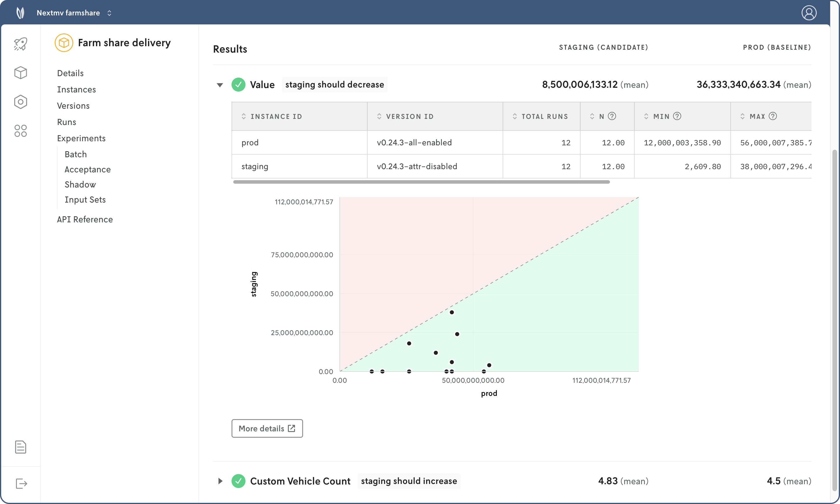Click the More details button
This screenshot has height=504, width=840.
tap(267, 428)
